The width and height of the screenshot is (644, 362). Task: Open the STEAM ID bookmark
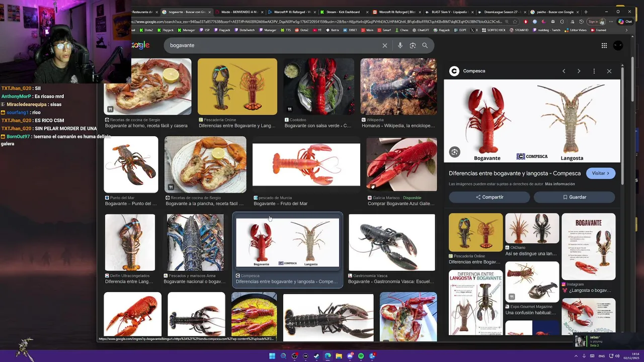[519, 30]
